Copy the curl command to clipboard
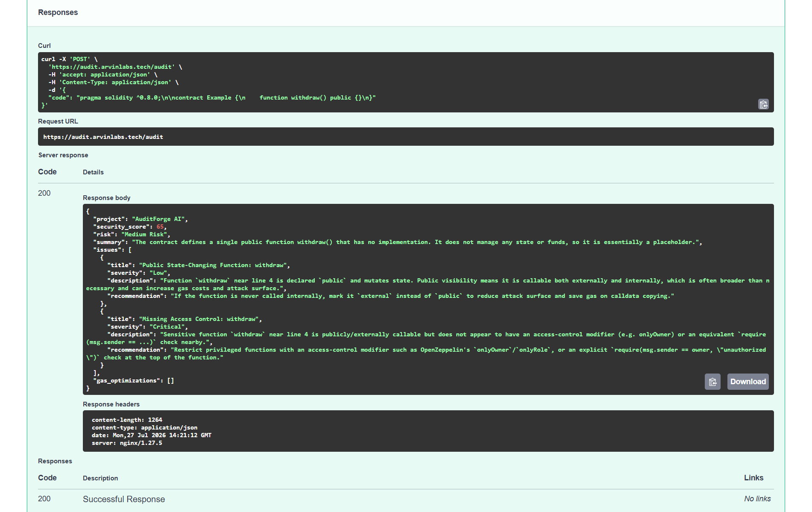 click(763, 104)
